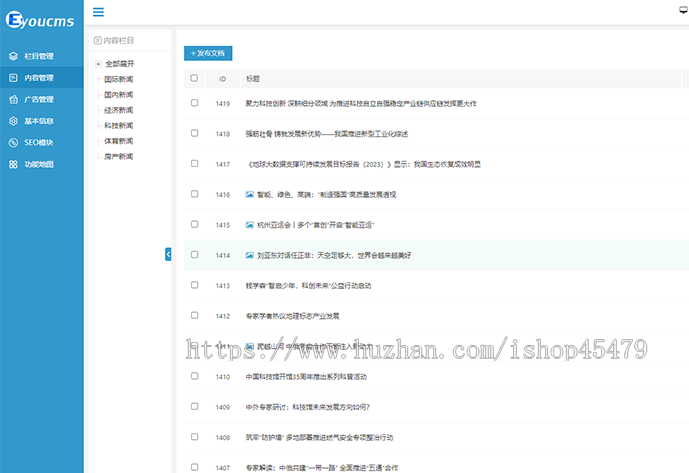Check the box for article 1418
Viewport: 689px width, 473px height.
[194, 133]
